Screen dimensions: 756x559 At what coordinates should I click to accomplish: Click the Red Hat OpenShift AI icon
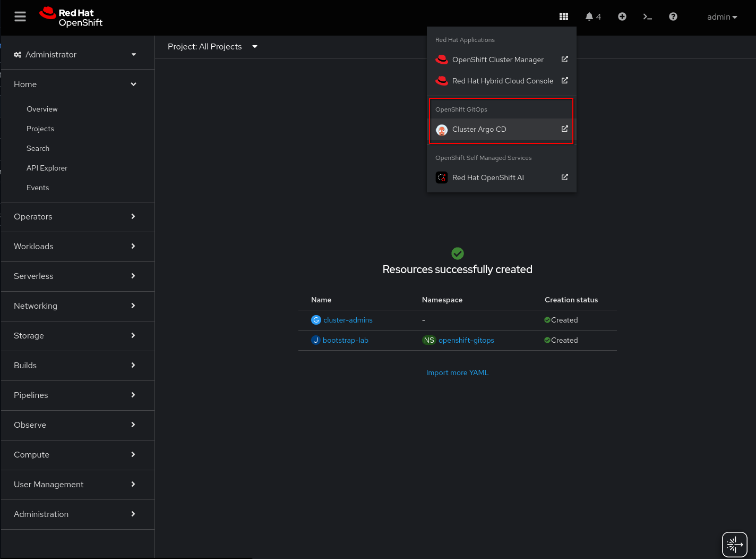(442, 177)
